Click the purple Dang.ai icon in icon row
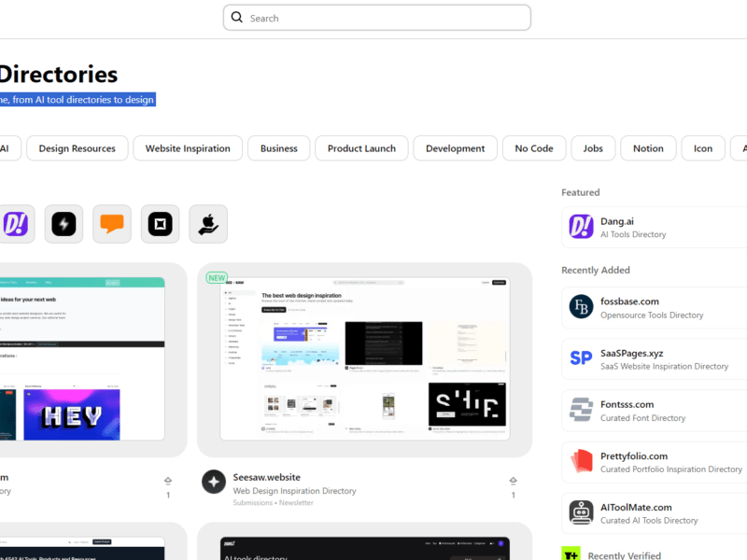This screenshot has width=747, height=560. (16, 224)
